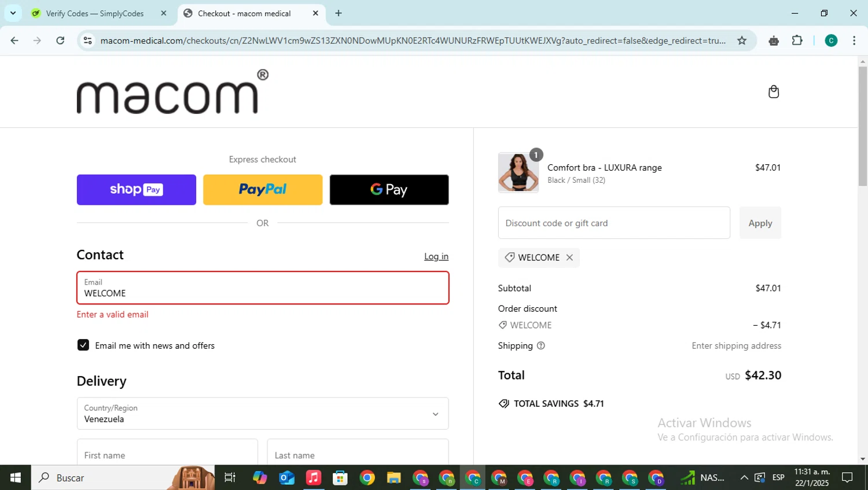Select the Checkout - macom medical tab
Image resolution: width=868 pixels, height=490 pixels.
click(x=244, y=13)
